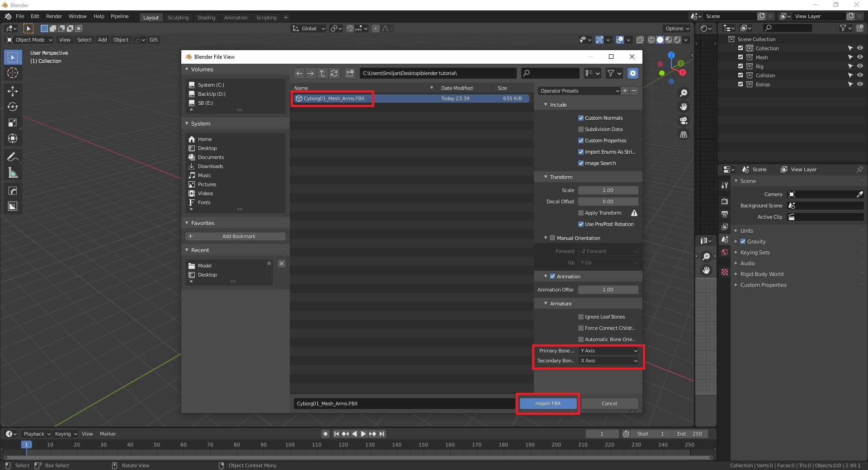Click the Import FBX button
868x470 pixels.
click(x=547, y=404)
